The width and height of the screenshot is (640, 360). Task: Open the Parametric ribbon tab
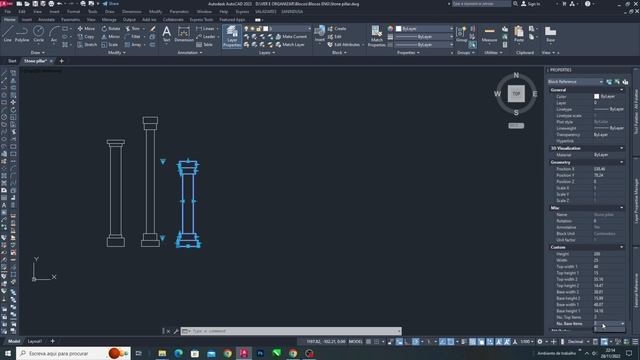click(70, 19)
